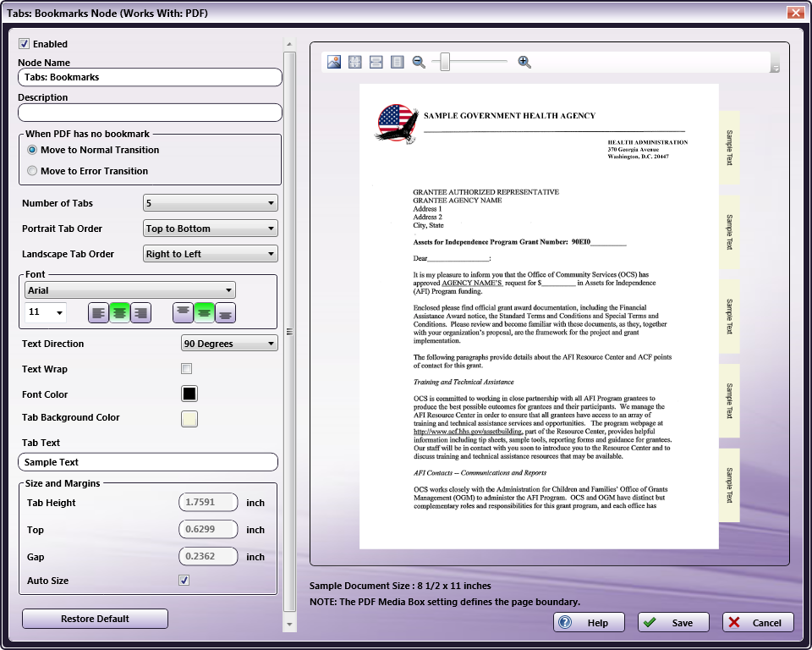Screen dimensions: 812x650
Task: Align tab text to the top vertically
Action: pyautogui.click(x=183, y=313)
